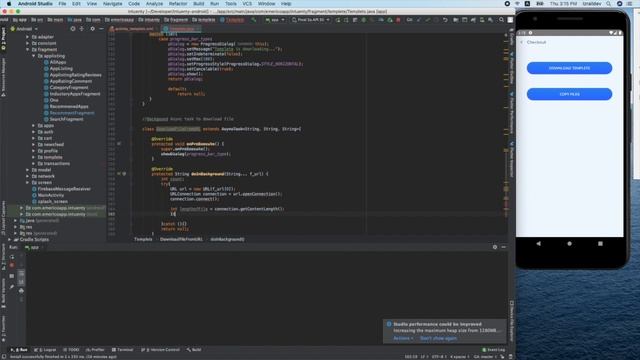Expand the adapter package

[x=27, y=37]
